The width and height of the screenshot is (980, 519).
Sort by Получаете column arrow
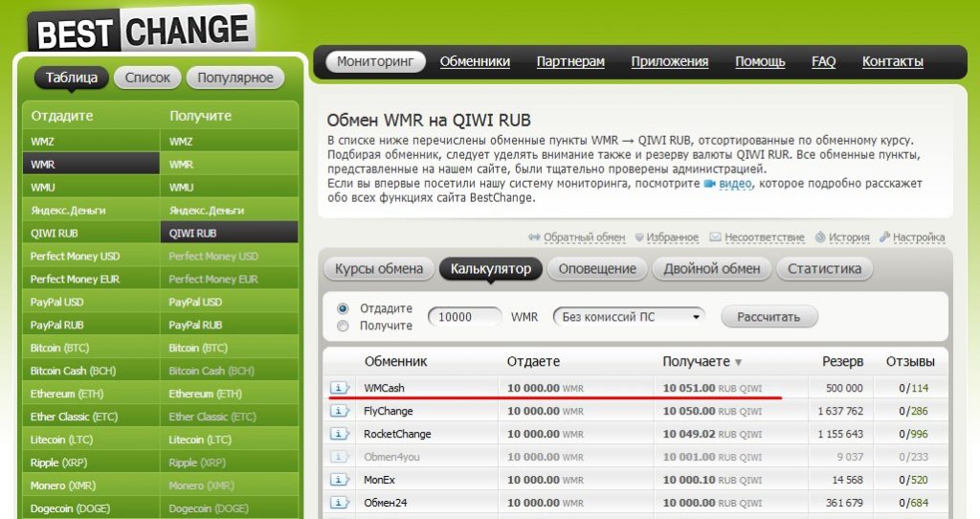(x=738, y=363)
